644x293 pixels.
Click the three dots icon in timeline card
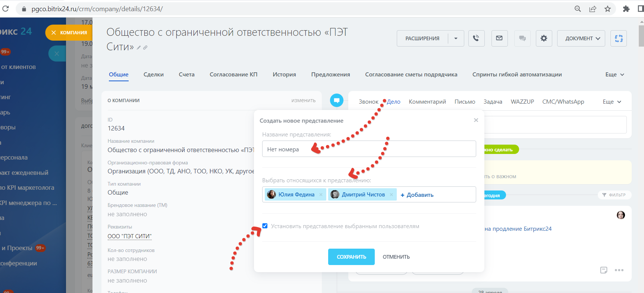619,270
